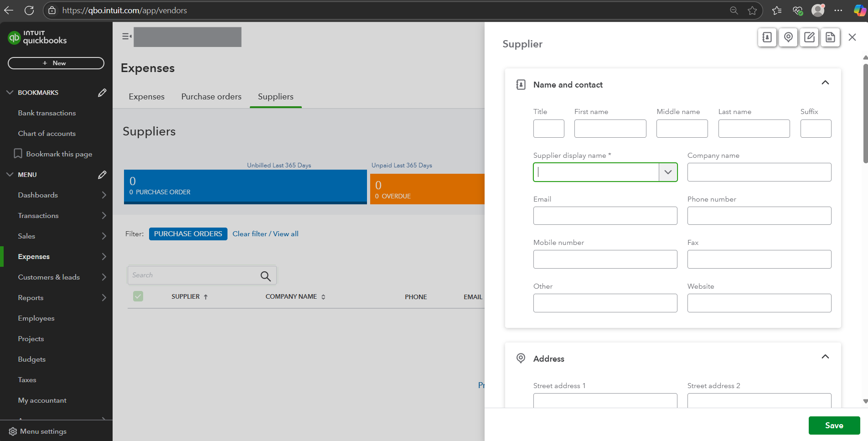868x441 pixels.
Task: Click the search magnifier in suppliers list
Action: [265, 275]
